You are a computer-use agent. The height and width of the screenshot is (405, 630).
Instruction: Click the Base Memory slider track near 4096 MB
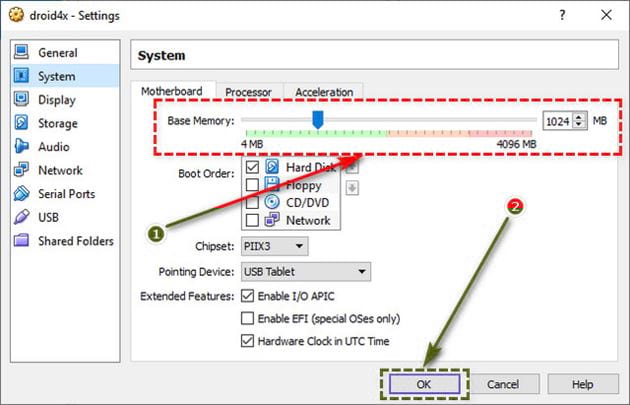coord(530,120)
